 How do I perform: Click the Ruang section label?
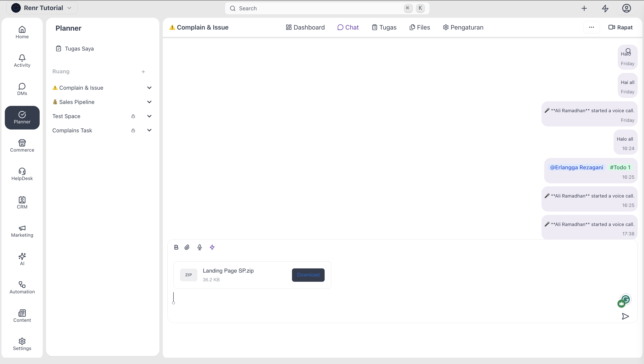(x=61, y=72)
